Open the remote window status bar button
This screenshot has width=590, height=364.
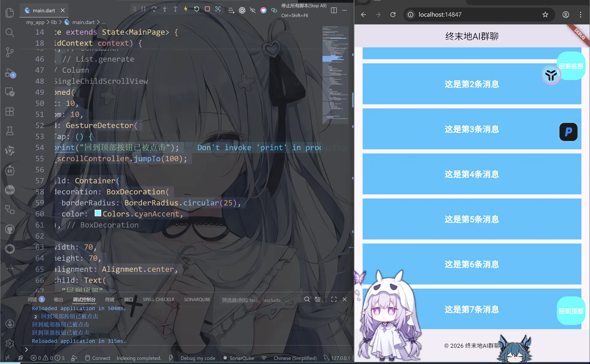[7, 358]
